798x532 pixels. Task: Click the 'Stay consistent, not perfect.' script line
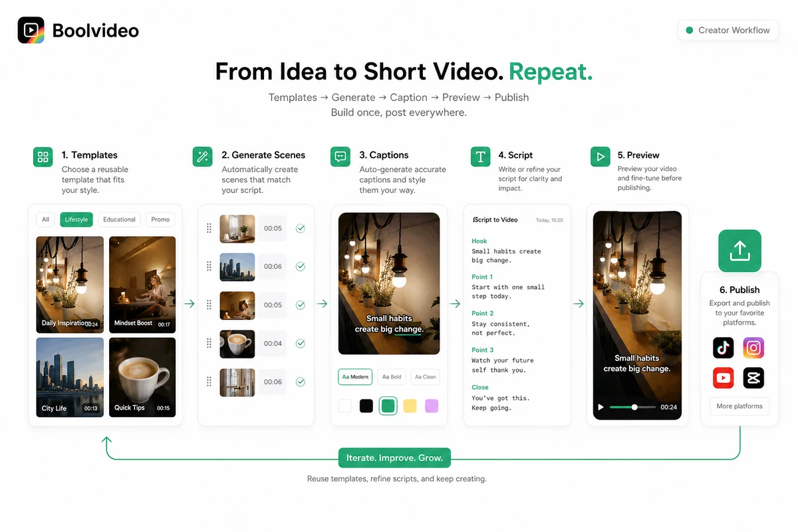coord(501,329)
